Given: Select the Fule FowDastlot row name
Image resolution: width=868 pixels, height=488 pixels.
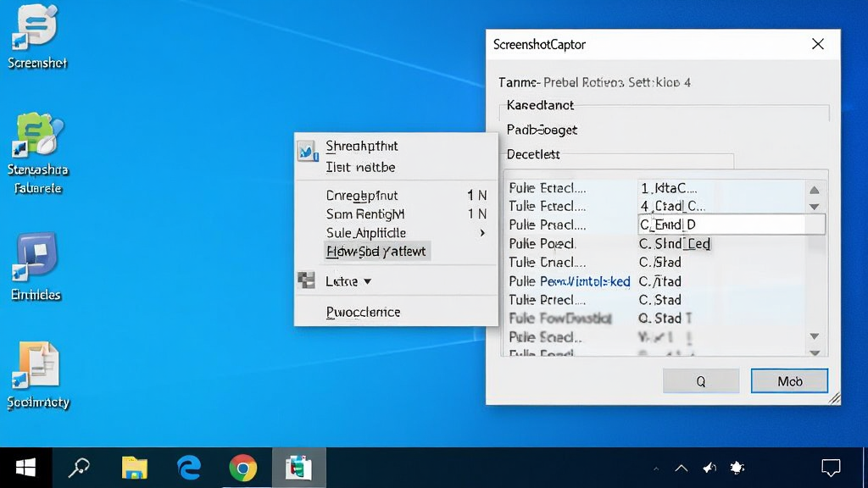Looking at the screenshot, I should (560, 319).
